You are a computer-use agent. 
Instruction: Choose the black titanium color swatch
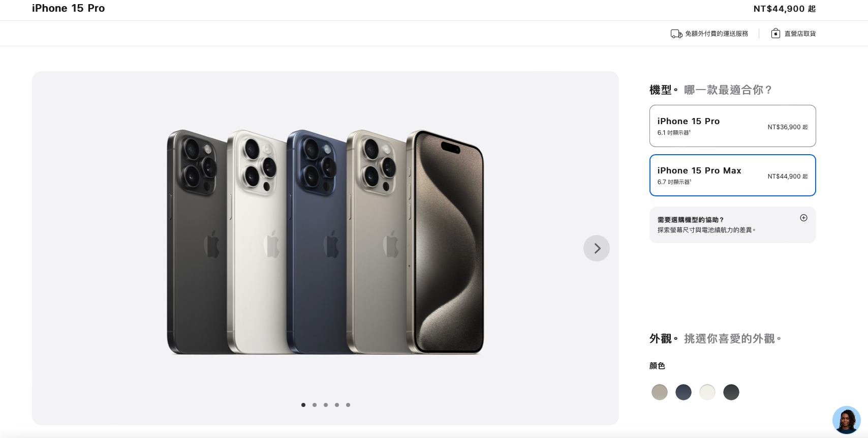tap(731, 392)
